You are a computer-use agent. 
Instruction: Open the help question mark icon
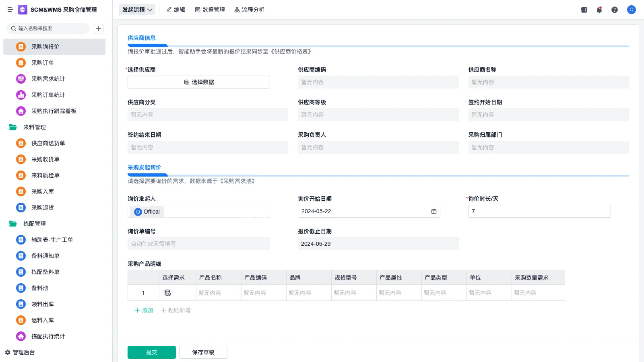615,10
